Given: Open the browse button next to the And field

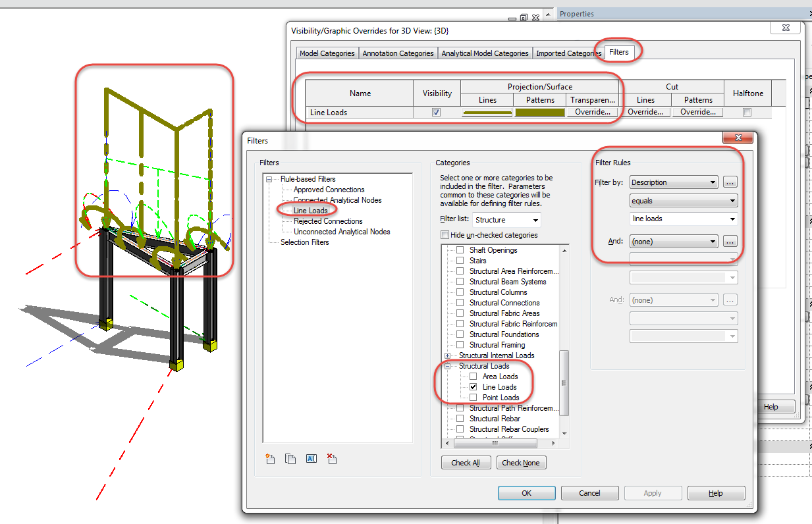Looking at the screenshot, I should click(729, 241).
